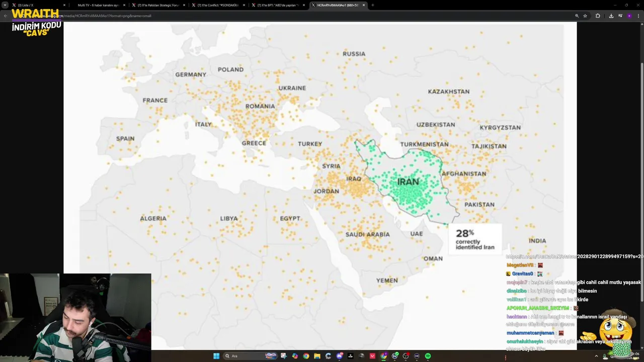The width and height of the screenshot is (644, 362).
Task: Switch to 'X'te Pakistan Strategic Forum' tab
Action: [x=157, y=5]
